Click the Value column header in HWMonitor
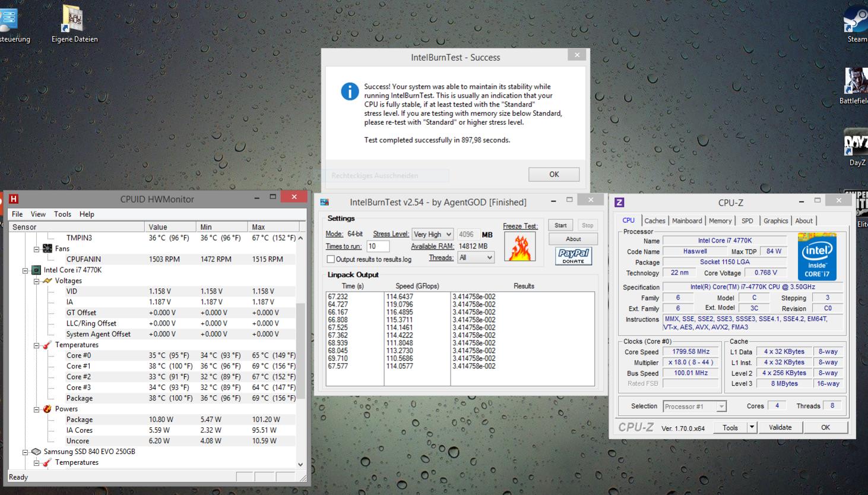 click(170, 226)
